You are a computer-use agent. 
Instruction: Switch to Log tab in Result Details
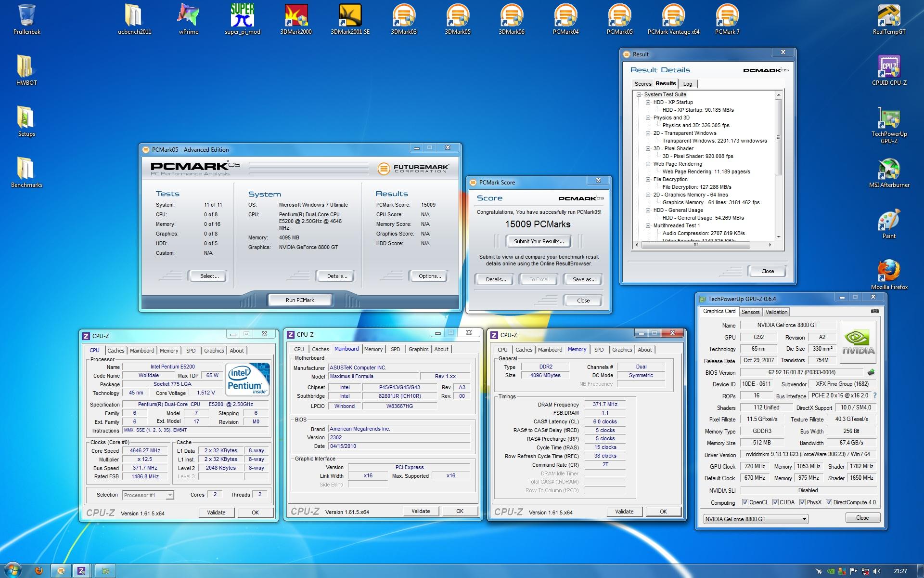click(688, 84)
